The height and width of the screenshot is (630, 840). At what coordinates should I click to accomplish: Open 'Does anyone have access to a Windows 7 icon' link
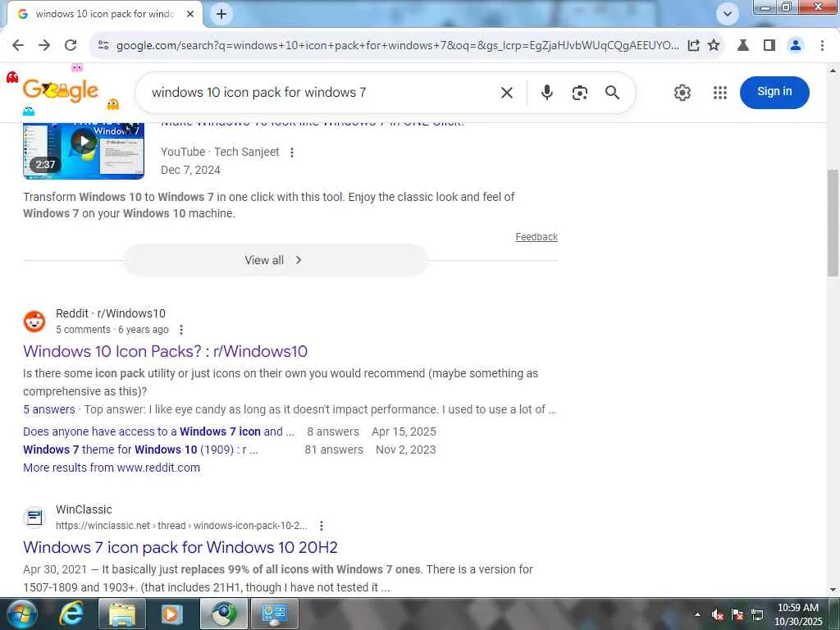158,431
